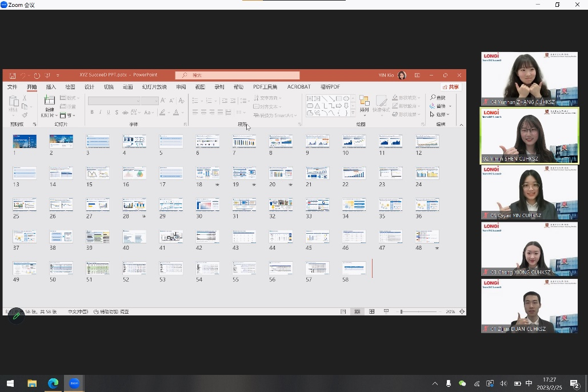Click the Zoom app icon in taskbar
The width and height of the screenshot is (588, 392).
point(74,383)
